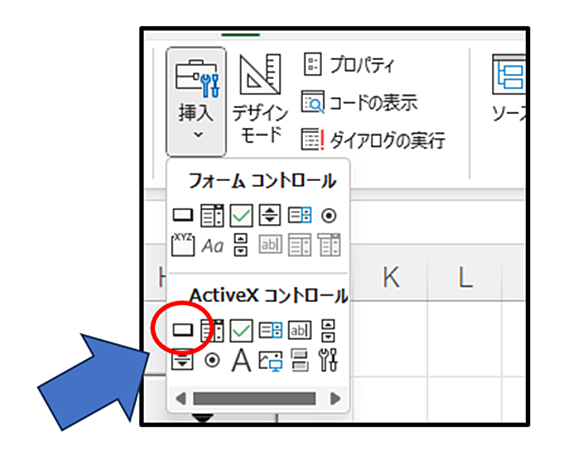This screenshot has height=459, width=586.
Task: Insert a Form Control option button
Action: (x=329, y=216)
